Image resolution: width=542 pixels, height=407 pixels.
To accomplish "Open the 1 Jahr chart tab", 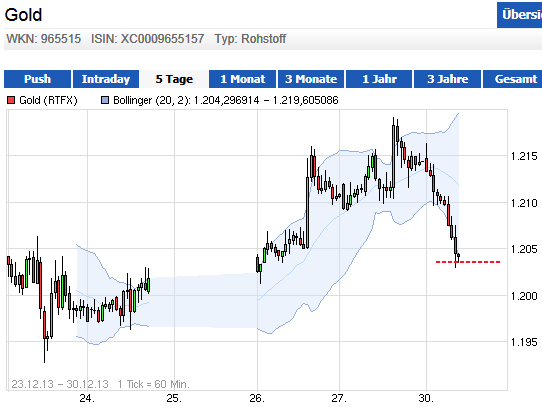I will [379, 79].
